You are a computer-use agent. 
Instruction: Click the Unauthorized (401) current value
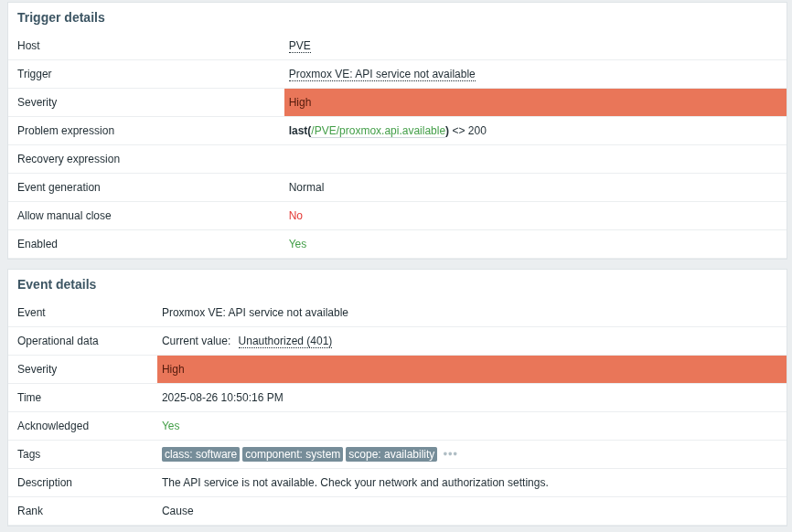[x=285, y=341]
